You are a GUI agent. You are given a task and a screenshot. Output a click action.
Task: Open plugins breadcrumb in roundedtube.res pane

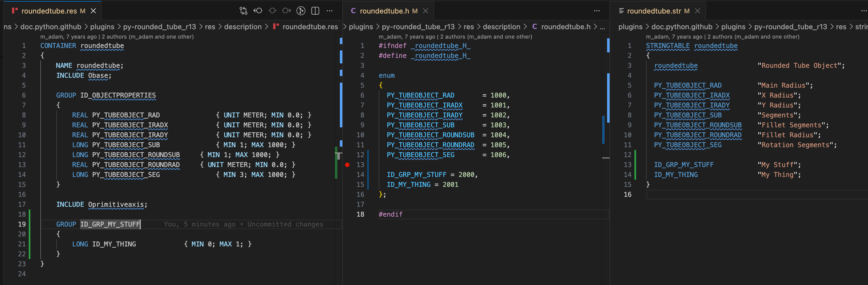102,26
